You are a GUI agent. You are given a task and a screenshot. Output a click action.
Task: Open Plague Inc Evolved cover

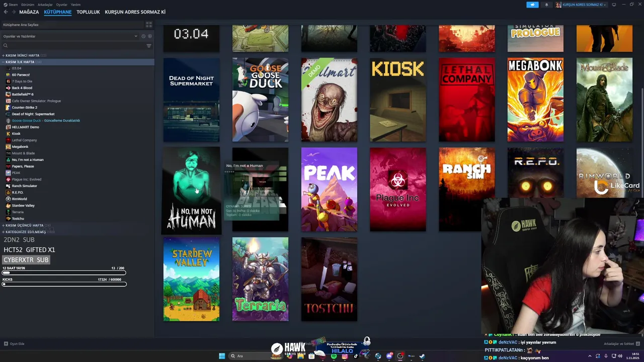pos(398,190)
